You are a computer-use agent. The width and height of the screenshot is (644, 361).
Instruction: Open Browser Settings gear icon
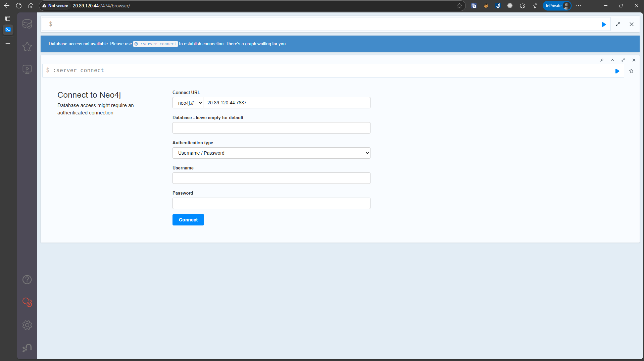(x=27, y=325)
